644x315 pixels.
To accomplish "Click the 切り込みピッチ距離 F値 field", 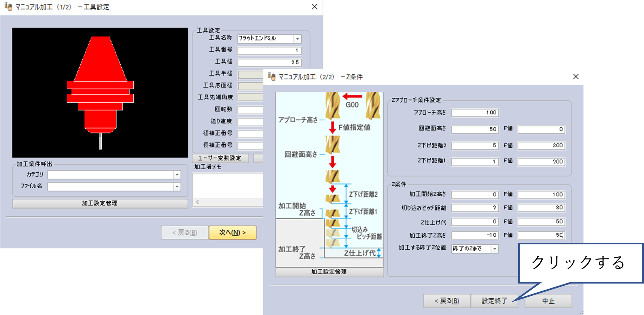I will click(541, 208).
